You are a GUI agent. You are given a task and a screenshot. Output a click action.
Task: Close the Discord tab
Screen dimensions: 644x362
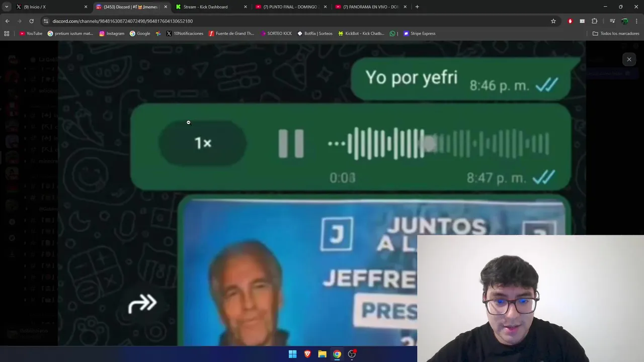pos(166,7)
